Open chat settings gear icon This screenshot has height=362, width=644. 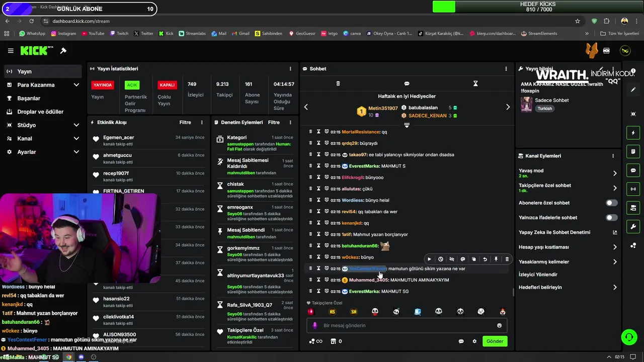coord(474,341)
